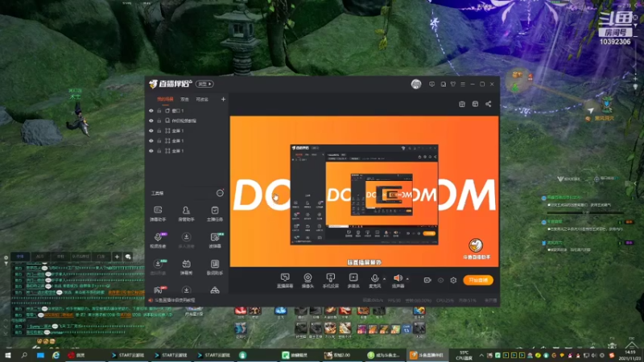Switch to the first START云游戏 taskbar window

point(130,355)
